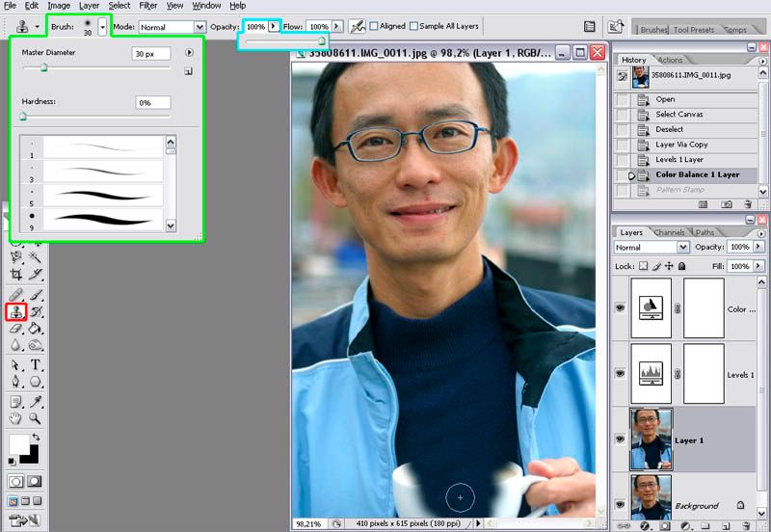
Task: Toggle Lock all padlock in Layers
Action: pos(681,266)
